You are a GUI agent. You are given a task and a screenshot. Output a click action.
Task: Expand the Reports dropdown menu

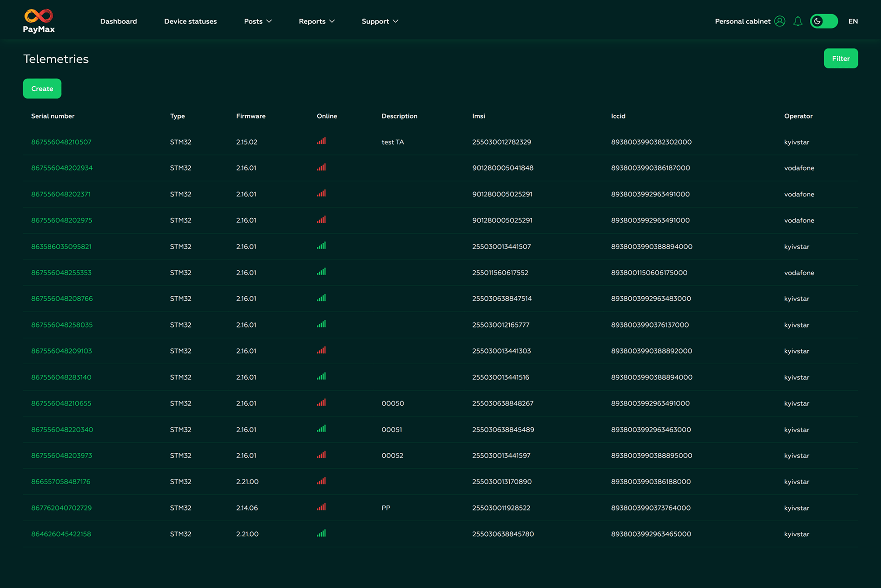tap(317, 21)
